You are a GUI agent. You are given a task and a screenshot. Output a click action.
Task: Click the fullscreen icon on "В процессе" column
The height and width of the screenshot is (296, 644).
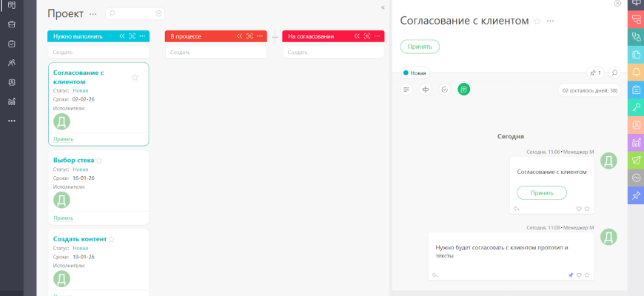pyautogui.click(x=250, y=36)
